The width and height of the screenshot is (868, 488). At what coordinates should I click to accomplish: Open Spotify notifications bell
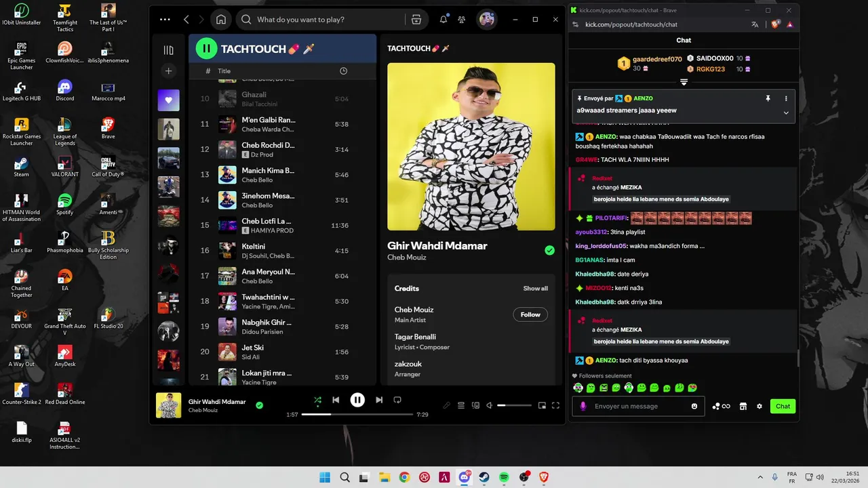(443, 20)
